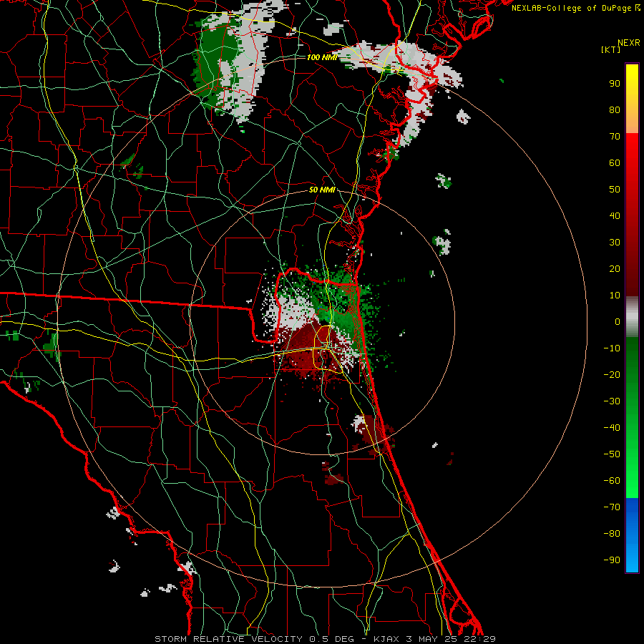
Task: Click the 70 value on the velocity scale
Action: pyautogui.click(x=615, y=137)
